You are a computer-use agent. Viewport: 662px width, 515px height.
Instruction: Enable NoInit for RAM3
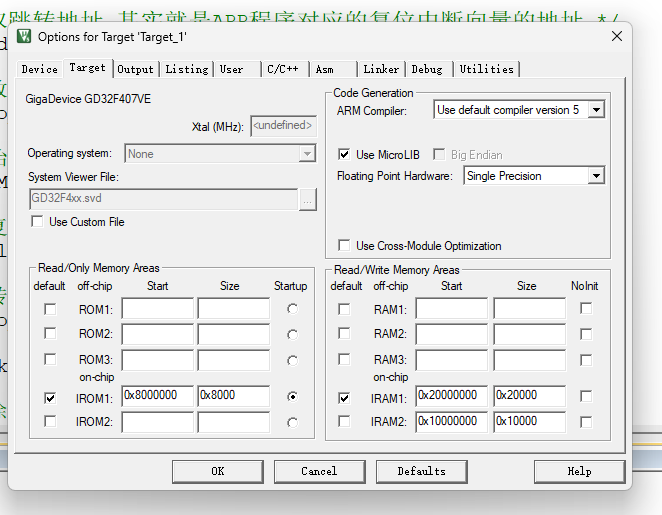[x=586, y=360]
